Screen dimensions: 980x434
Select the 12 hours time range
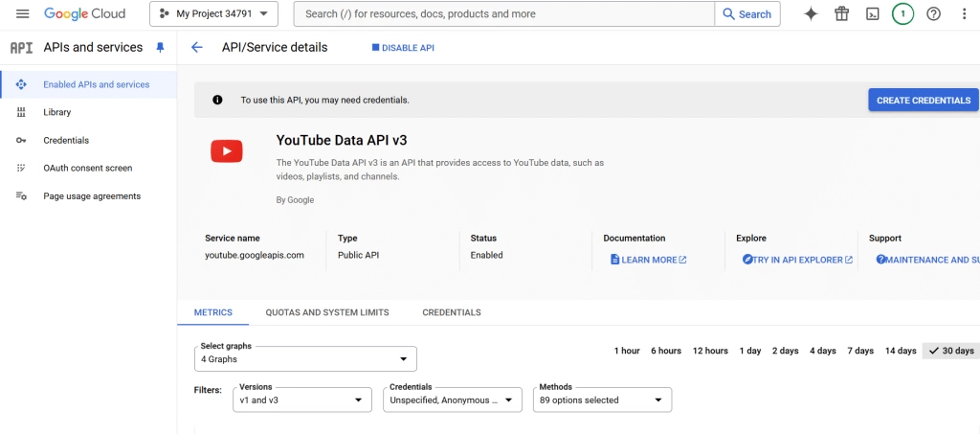710,351
